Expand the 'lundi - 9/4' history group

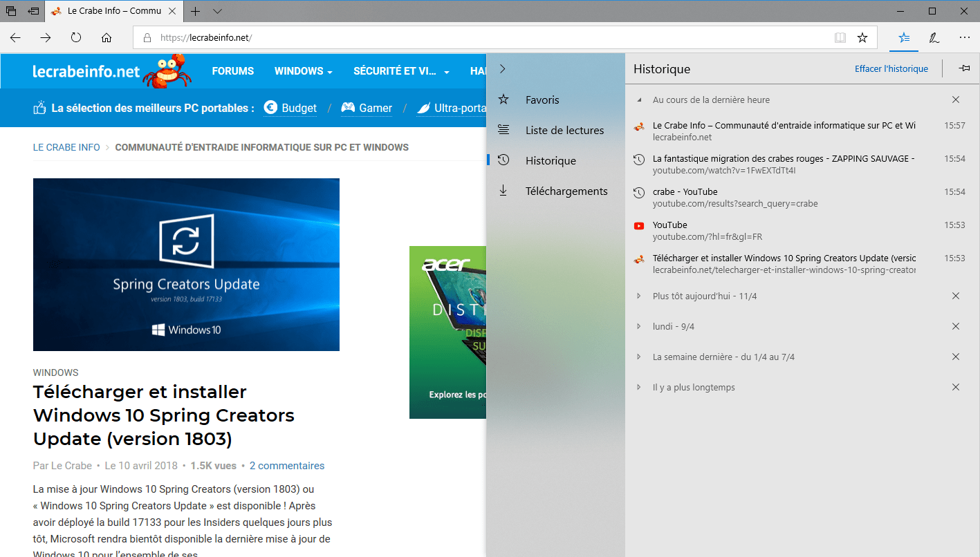pos(639,326)
